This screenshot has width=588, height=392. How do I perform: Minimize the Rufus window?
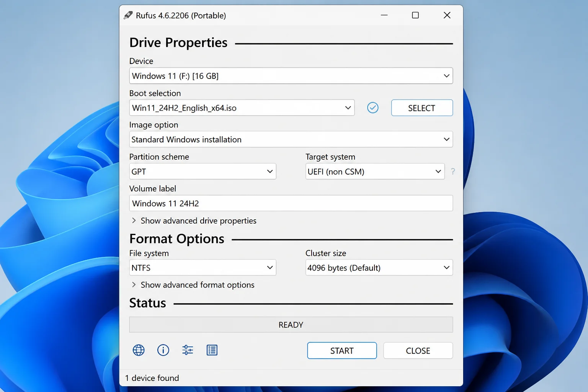(384, 15)
